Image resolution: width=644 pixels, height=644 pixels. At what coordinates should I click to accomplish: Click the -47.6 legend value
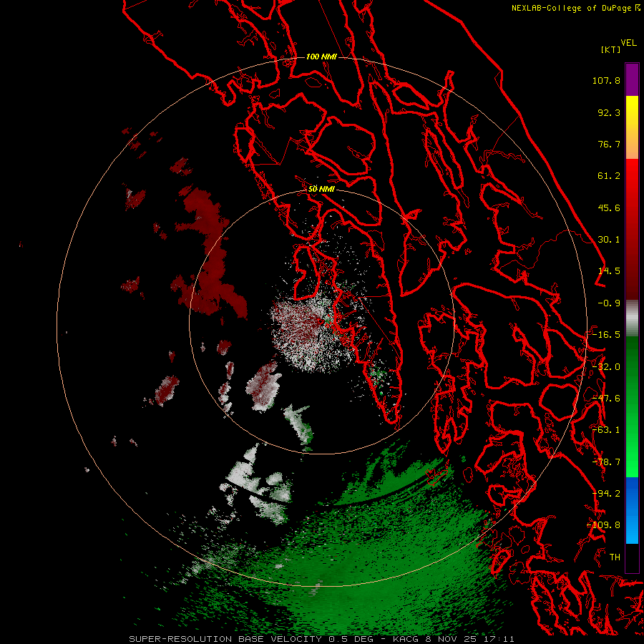click(x=606, y=399)
